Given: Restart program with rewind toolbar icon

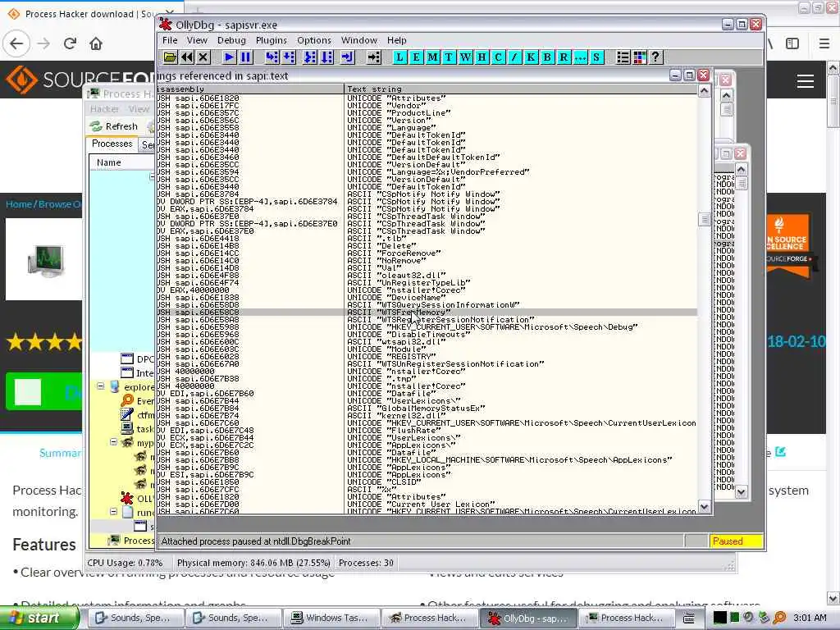Looking at the screenshot, I should [186, 57].
